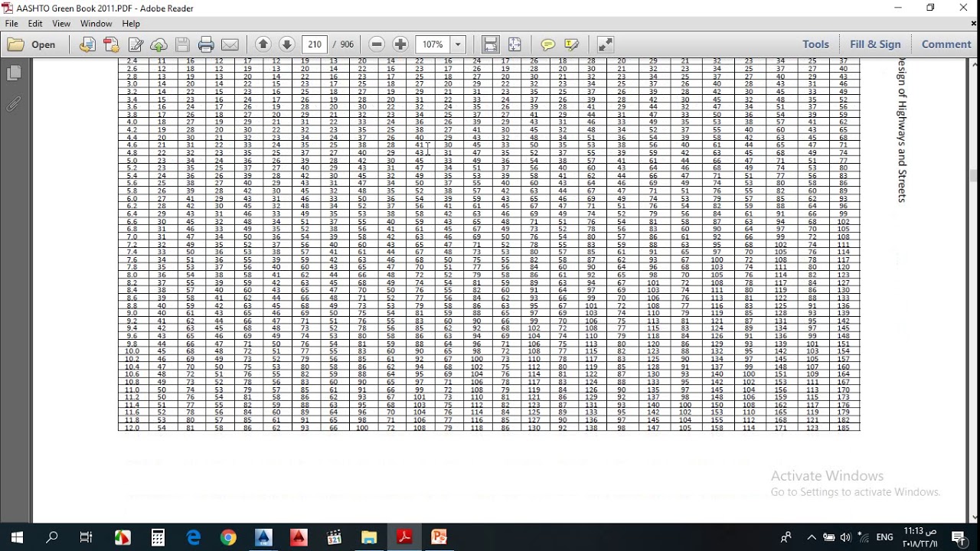Click the Windows Start button
Viewport: 980px width, 551px height.
(x=17, y=537)
